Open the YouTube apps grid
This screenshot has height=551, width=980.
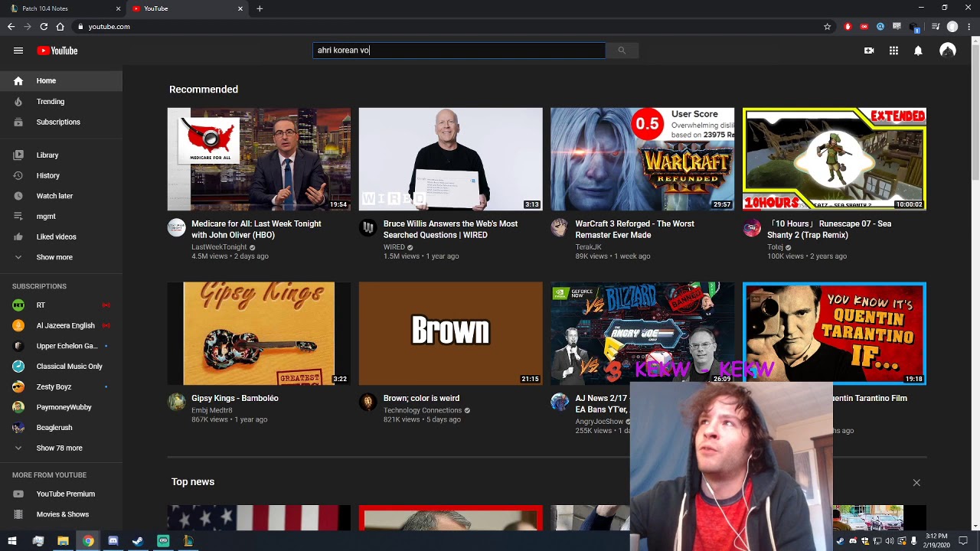(893, 51)
